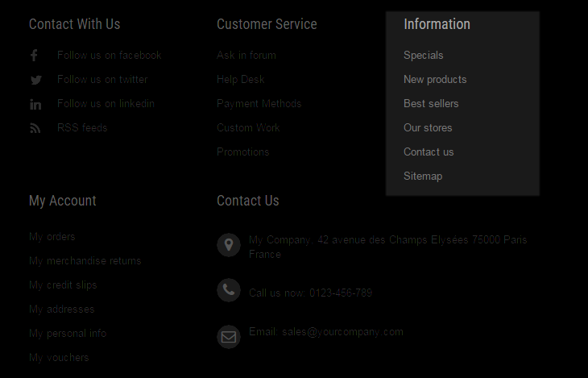The height and width of the screenshot is (378, 588).
Task: Click the LinkedIn icon
Action: click(x=35, y=104)
